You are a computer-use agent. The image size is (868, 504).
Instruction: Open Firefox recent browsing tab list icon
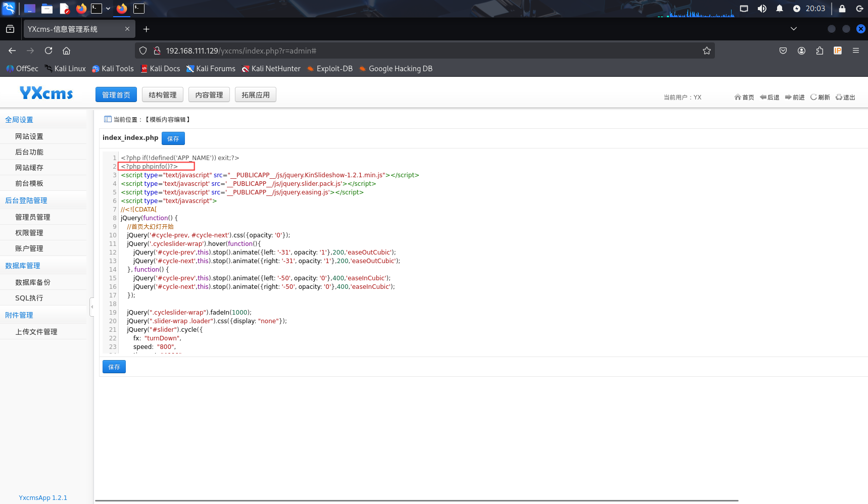pyautogui.click(x=10, y=29)
